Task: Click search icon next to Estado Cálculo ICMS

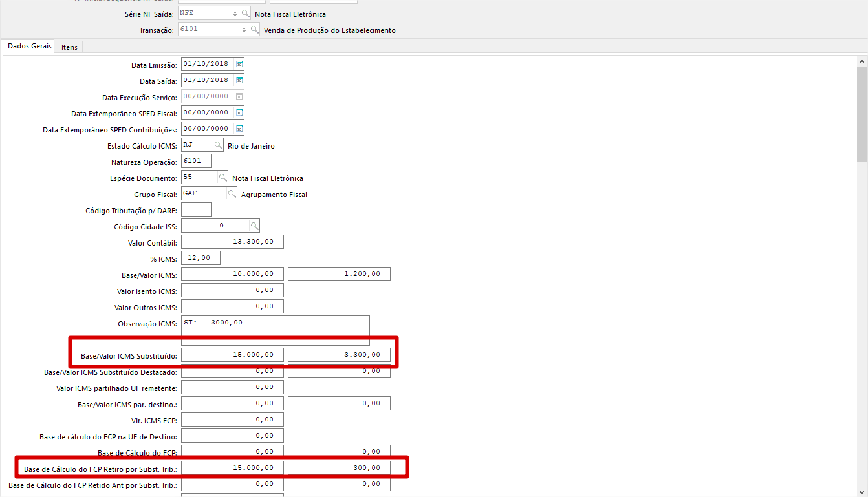Action: [x=219, y=145]
